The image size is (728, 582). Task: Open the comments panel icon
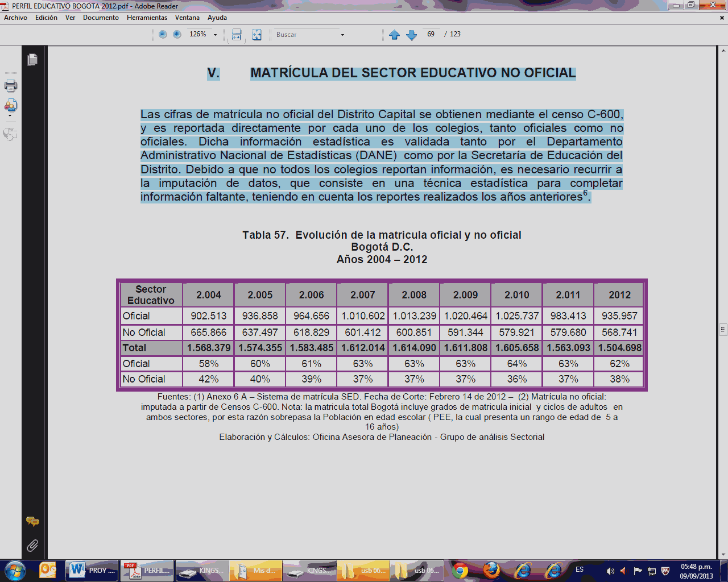[x=32, y=521]
